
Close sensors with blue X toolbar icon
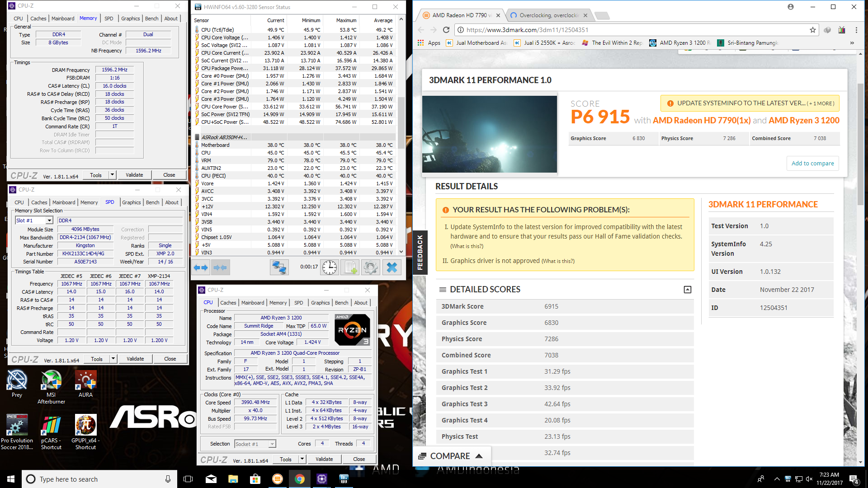point(392,267)
